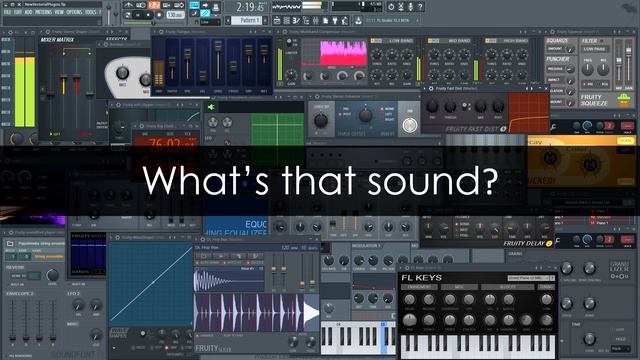
Task: Adjust the GAIN slider in Fruity Squeeze
Action: 629,63
